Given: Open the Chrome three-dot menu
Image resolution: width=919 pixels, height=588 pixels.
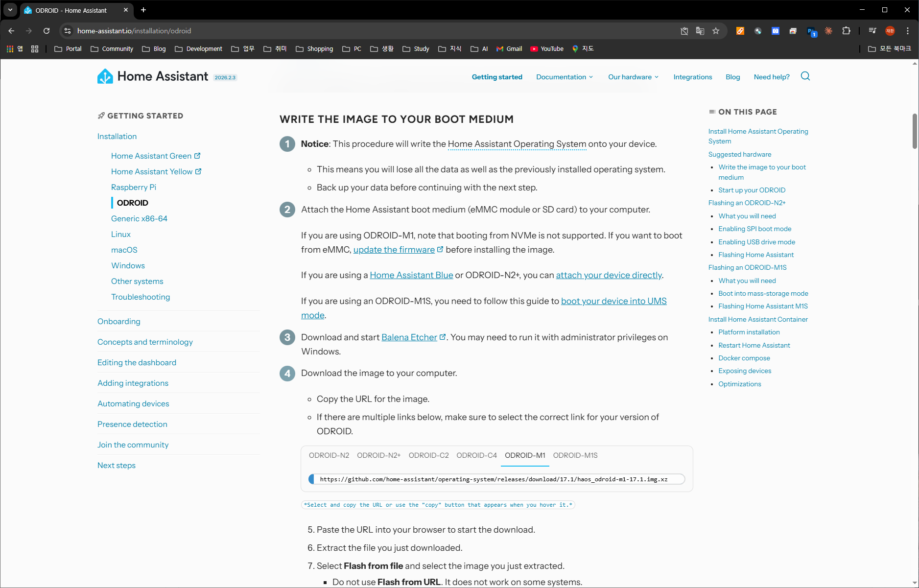Looking at the screenshot, I should (x=908, y=31).
